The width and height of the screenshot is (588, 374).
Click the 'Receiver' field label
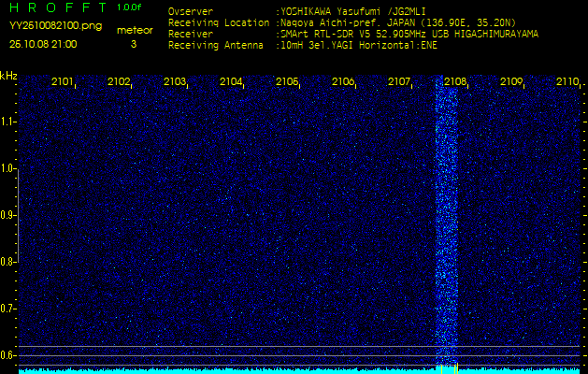coord(191,35)
